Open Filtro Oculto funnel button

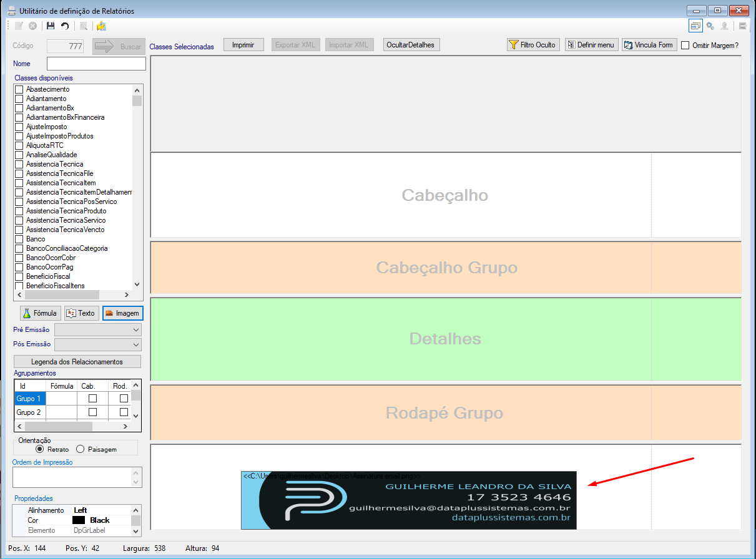pos(533,45)
